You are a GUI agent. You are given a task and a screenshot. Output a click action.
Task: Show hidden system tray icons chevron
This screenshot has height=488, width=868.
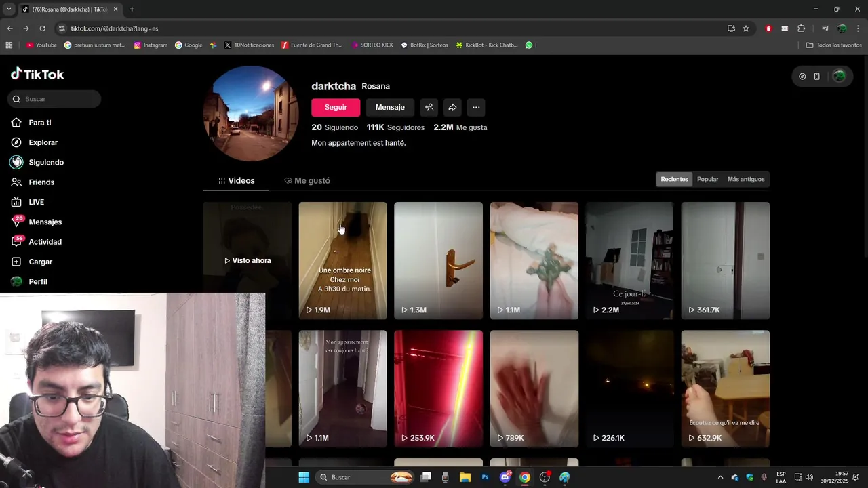coord(720,477)
